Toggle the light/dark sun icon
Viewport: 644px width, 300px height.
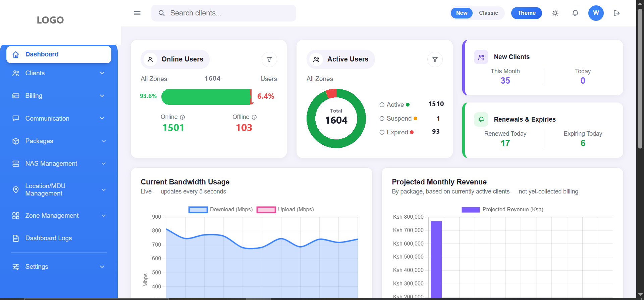(x=555, y=13)
